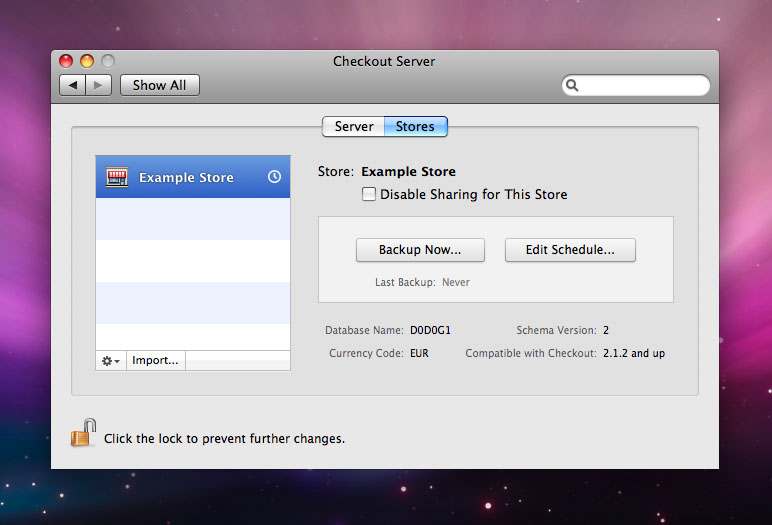The width and height of the screenshot is (772, 525).
Task: Select the Stores tab
Action: 416,127
